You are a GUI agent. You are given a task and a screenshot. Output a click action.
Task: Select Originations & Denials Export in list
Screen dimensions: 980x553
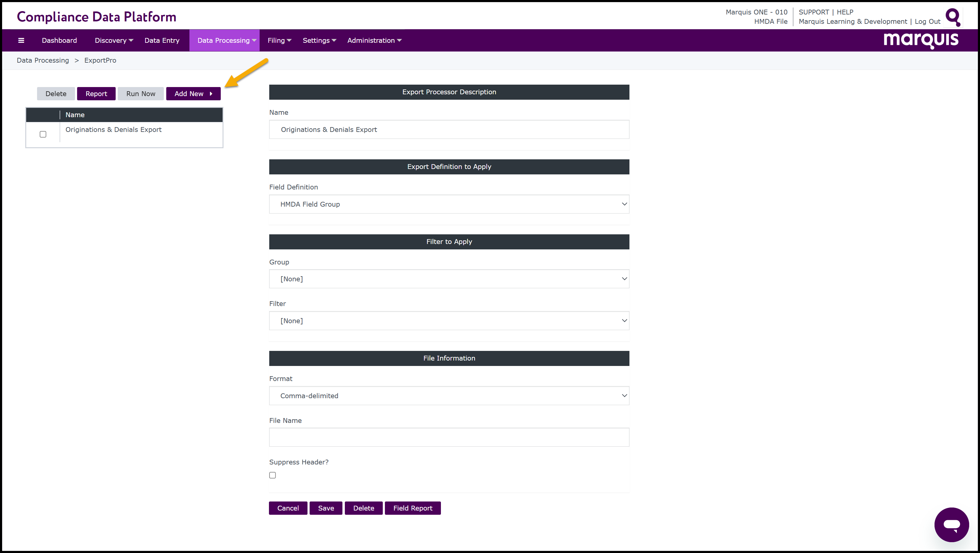click(x=113, y=130)
